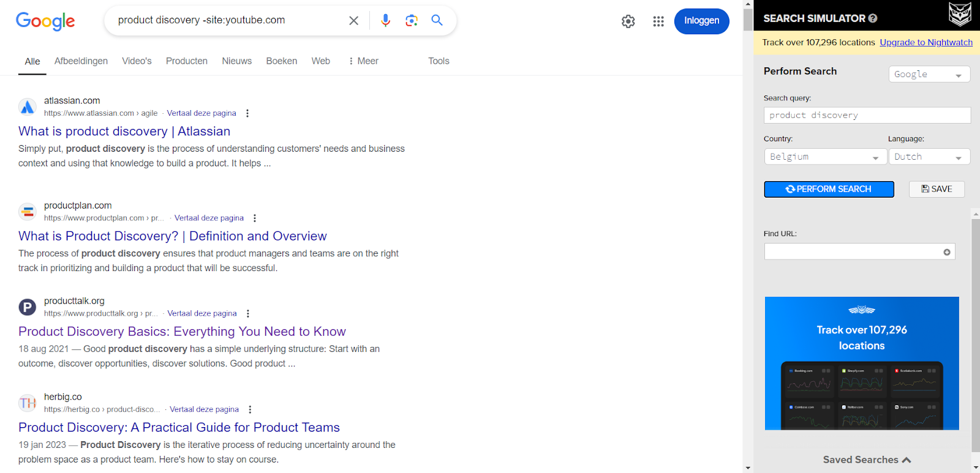This screenshot has width=980, height=473.
Task: Click the SAVE button
Action: coord(937,189)
